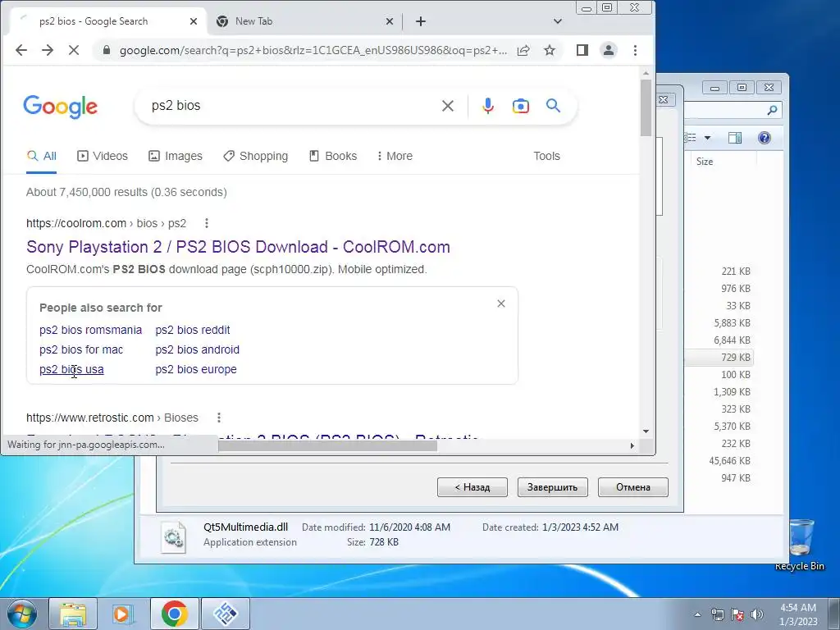
Task: Open the Tools search options
Action: pos(546,156)
